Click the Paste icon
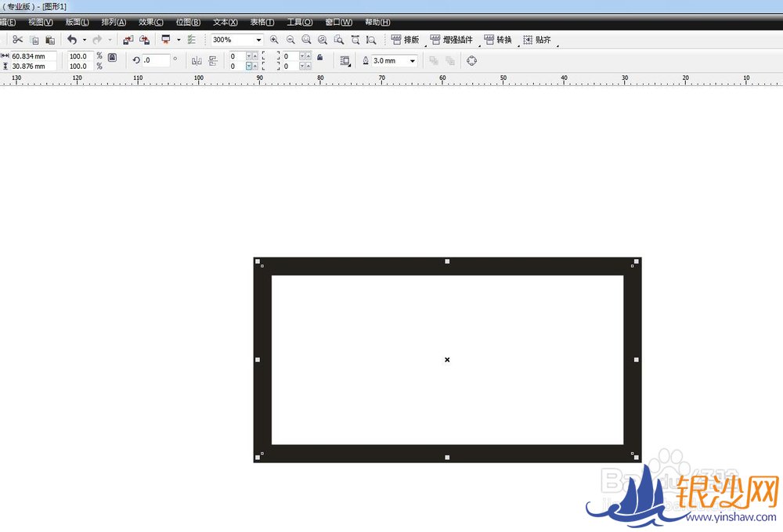783x532 pixels. 49,39
